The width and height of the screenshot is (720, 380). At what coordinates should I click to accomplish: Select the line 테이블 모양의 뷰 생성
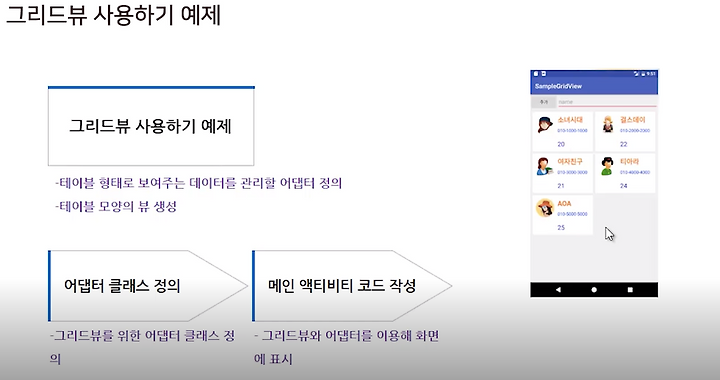116,207
